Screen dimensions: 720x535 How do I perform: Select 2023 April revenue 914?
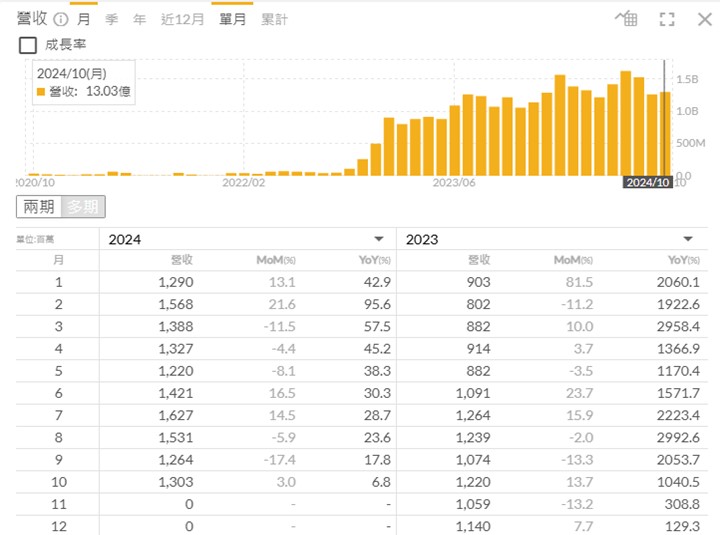(478, 349)
